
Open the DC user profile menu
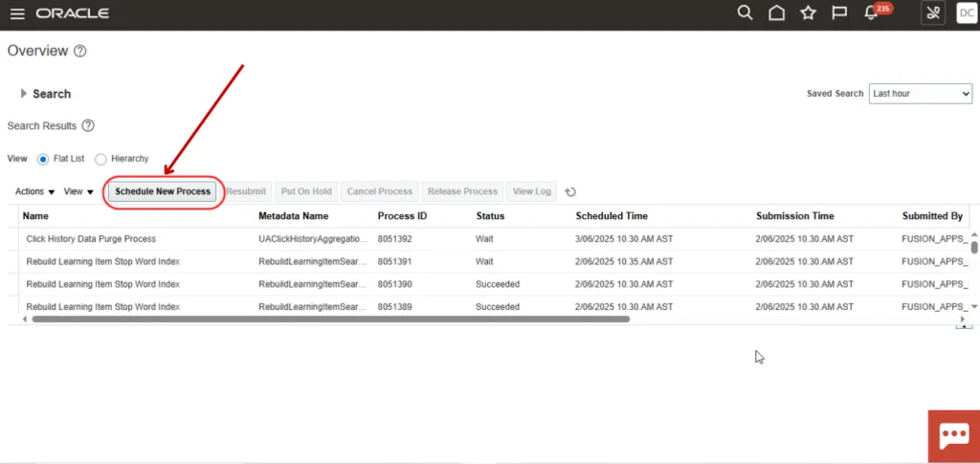pyautogui.click(x=967, y=13)
